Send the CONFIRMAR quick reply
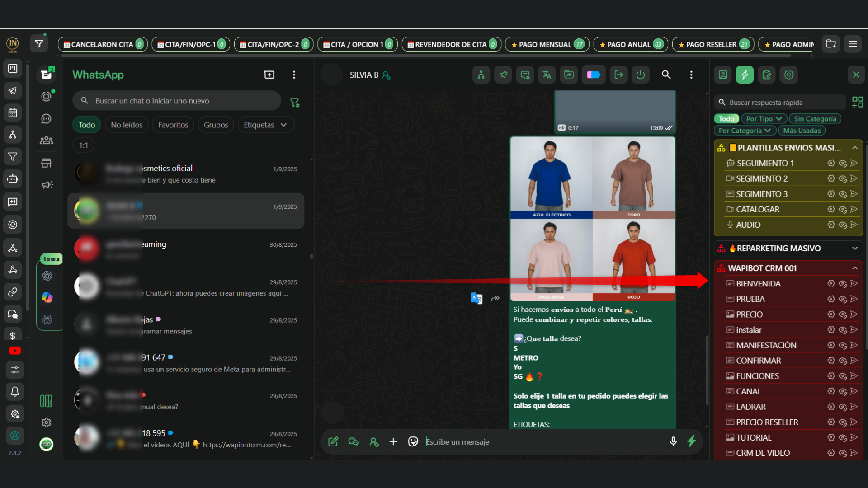Viewport: 868px width, 488px height. [854, 361]
